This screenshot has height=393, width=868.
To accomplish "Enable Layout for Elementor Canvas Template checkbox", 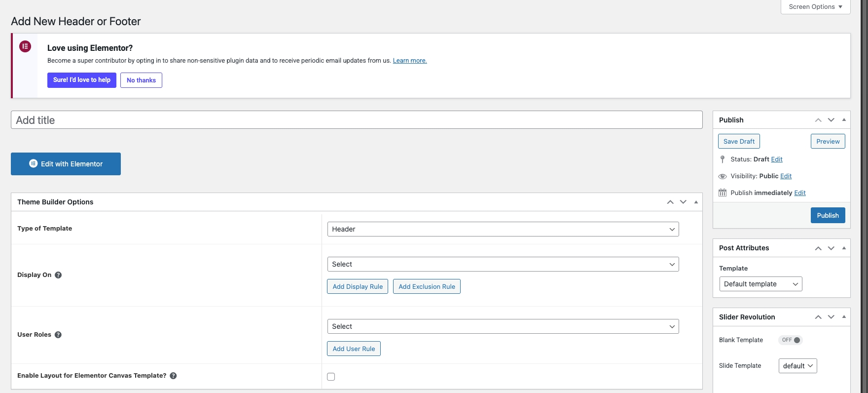I will click(331, 377).
